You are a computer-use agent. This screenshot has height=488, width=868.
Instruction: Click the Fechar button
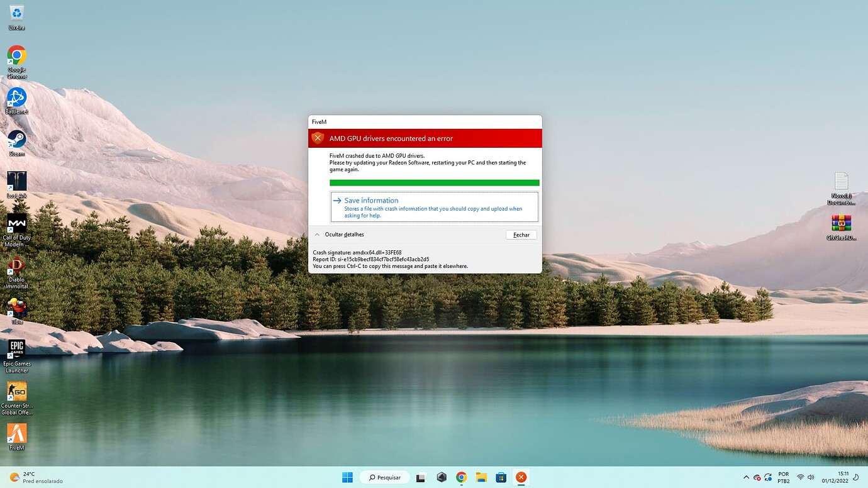point(521,235)
